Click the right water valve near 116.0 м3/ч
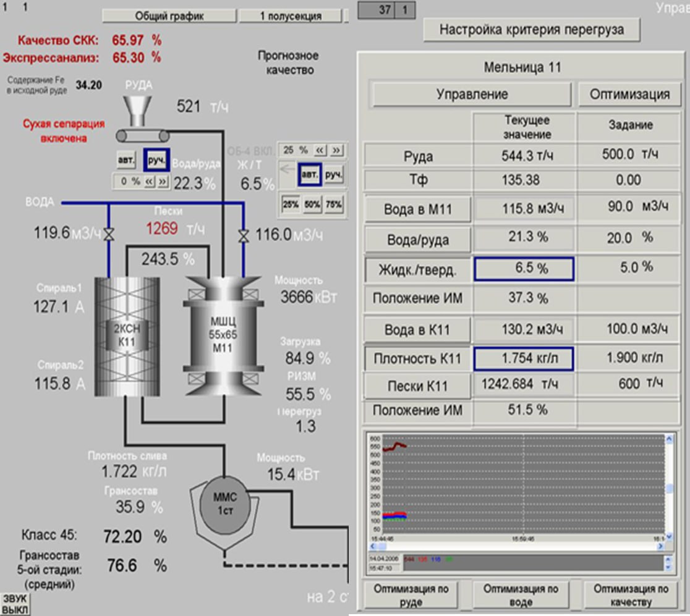Viewport: 690px width, 616px height. click(x=243, y=234)
